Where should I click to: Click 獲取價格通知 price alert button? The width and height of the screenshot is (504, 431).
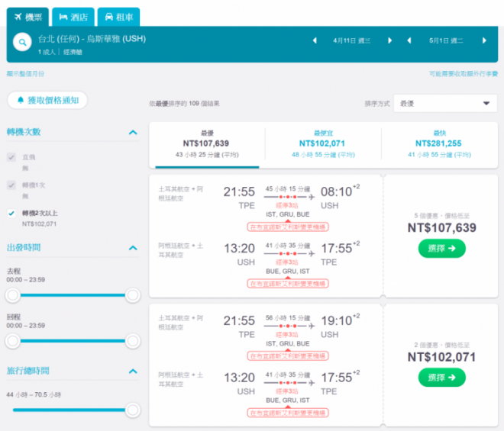(47, 100)
